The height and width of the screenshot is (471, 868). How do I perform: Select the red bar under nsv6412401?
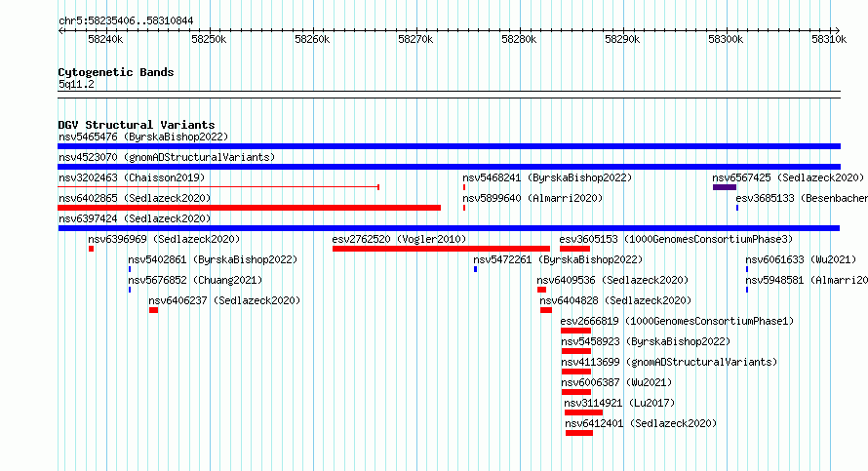(x=579, y=433)
